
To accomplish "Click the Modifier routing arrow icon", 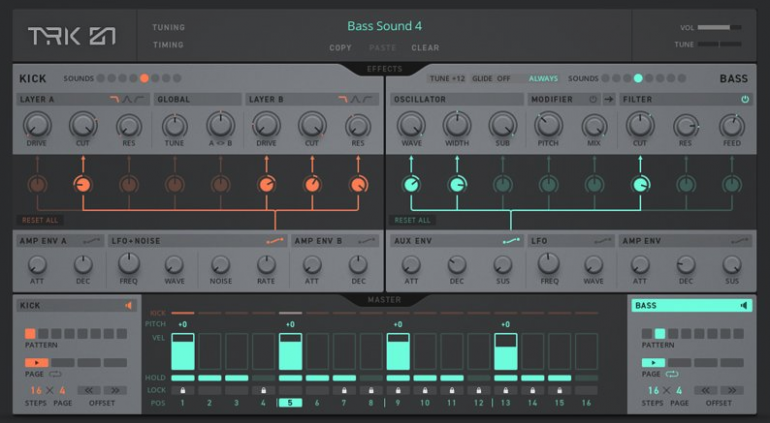I will tap(608, 100).
